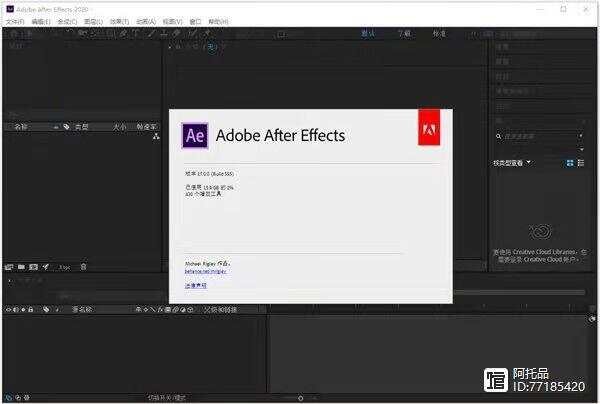
Task: Select the Pen tool
Action: [123, 34]
